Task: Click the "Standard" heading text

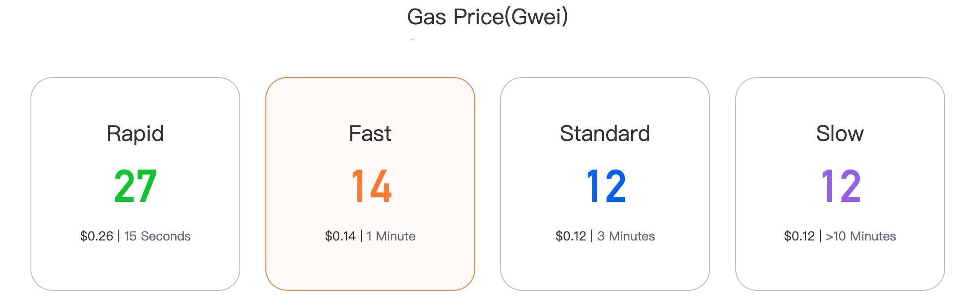Action: coord(605,133)
